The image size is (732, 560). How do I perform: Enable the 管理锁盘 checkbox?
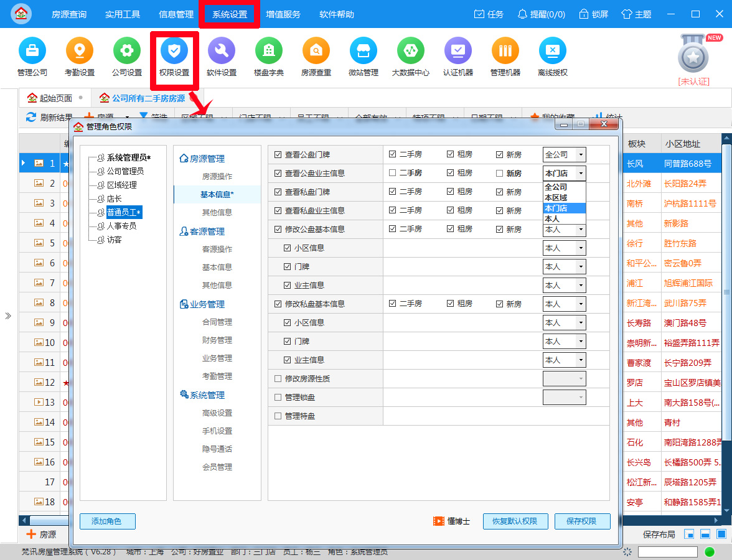(278, 397)
